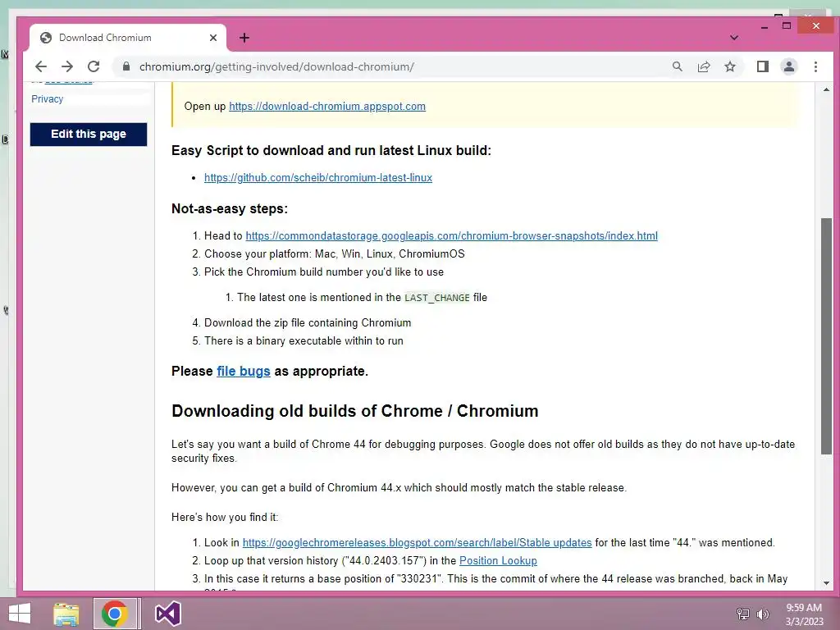
Task: Launch Visual Studio from taskbar
Action: tap(167, 614)
